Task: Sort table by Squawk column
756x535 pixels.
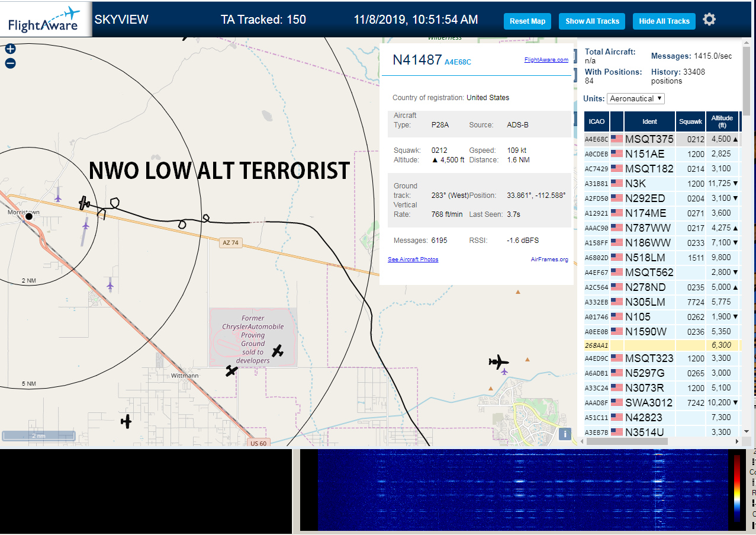Action: pyautogui.click(x=691, y=121)
